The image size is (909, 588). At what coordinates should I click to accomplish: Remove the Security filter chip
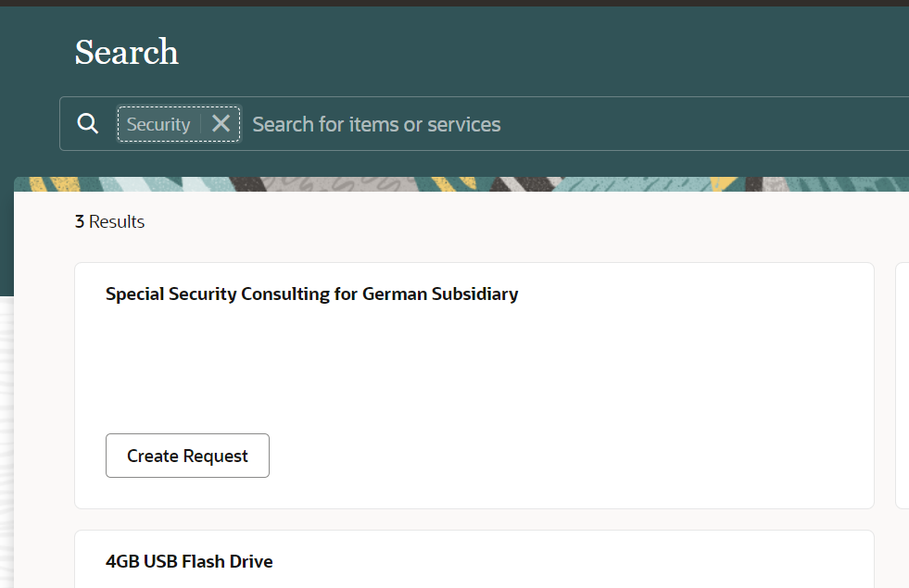coord(221,124)
